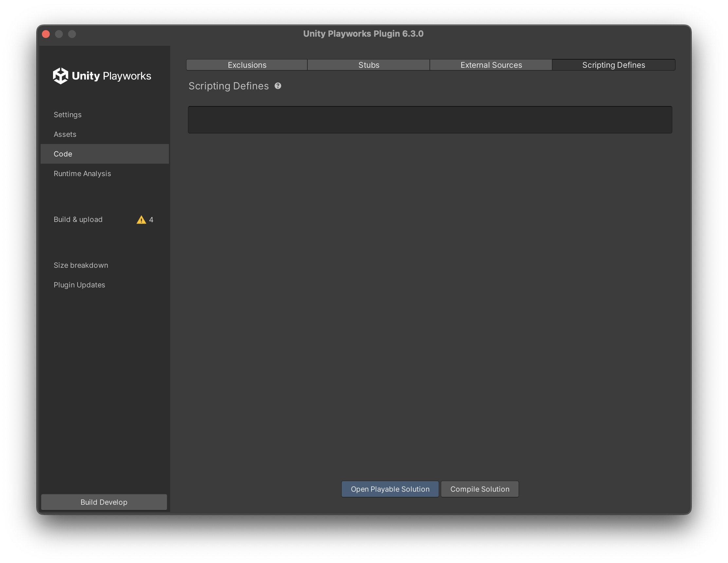Screen dimensions: 728x563
Task: Click the Build Develop button
Action: click(x=104, y=502)
